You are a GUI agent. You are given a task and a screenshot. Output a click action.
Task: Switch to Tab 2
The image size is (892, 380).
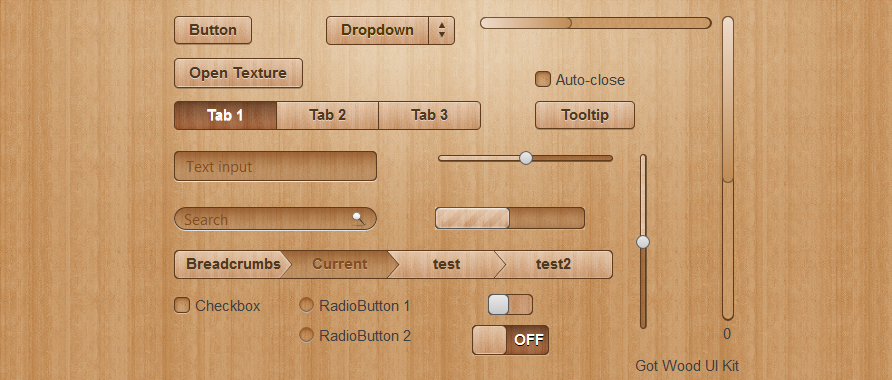point(328,115)
